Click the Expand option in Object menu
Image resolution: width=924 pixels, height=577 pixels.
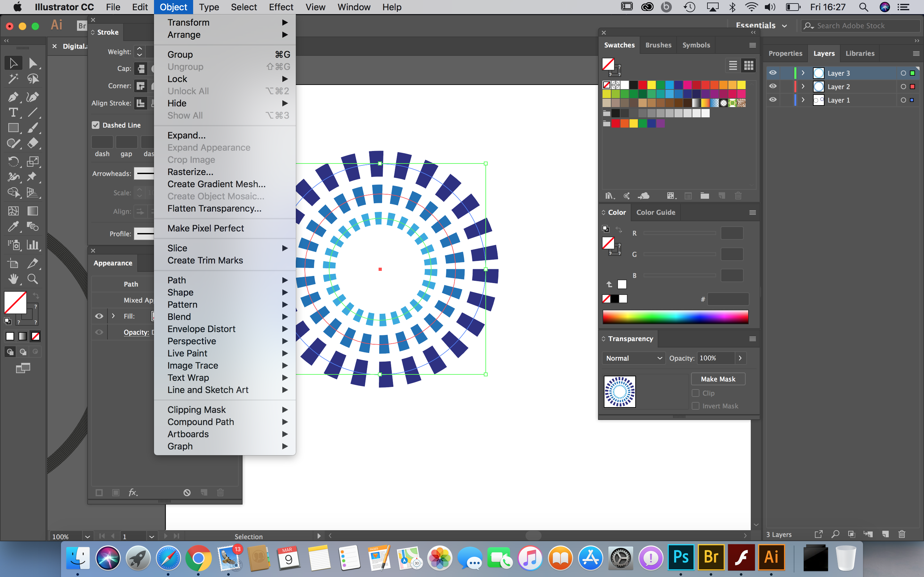[x=186, y=135]
